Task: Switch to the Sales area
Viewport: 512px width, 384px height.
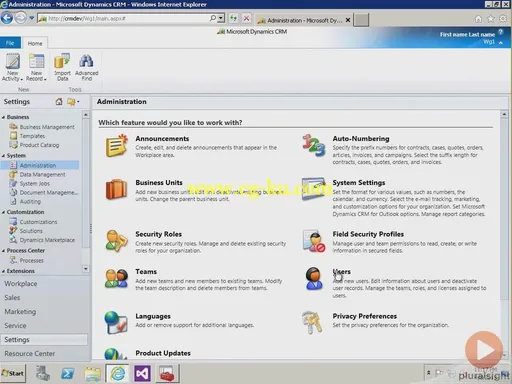Action: [12, 298]
